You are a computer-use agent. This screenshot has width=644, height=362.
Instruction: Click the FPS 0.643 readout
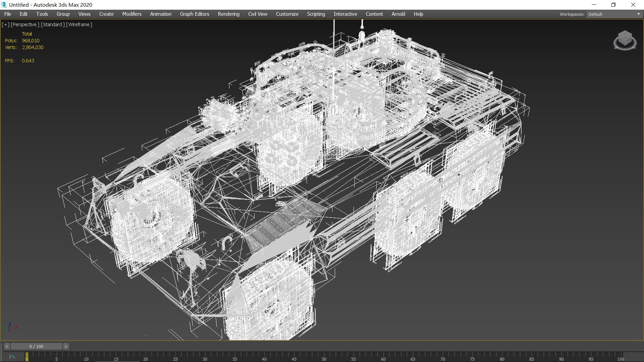(28, 61)
